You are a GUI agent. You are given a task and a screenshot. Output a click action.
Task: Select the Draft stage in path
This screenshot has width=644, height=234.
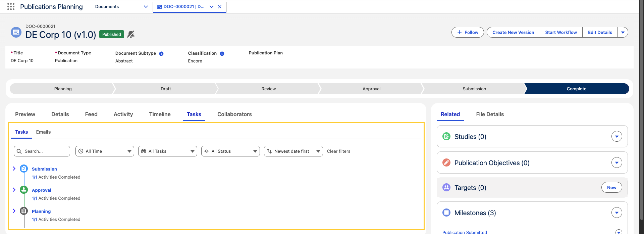[x=166, y=89]
